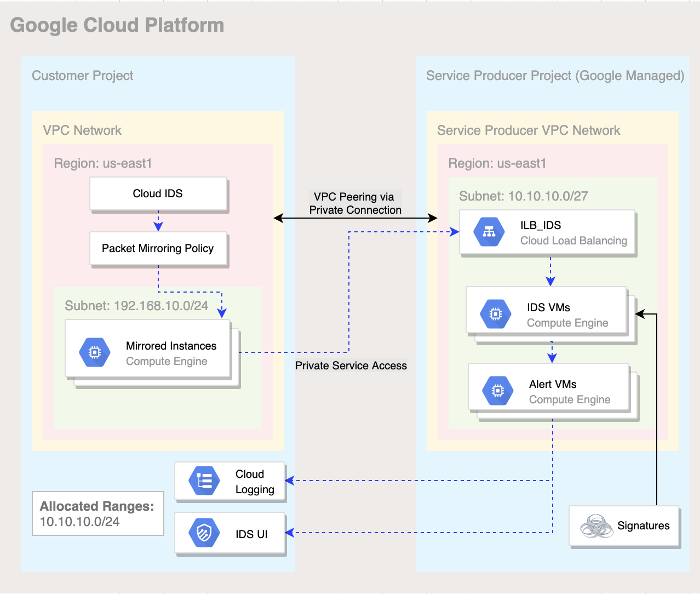The image size is (700, 594).
Task: Select the VPC Network label in Customer Project
Action: point(82,130)
